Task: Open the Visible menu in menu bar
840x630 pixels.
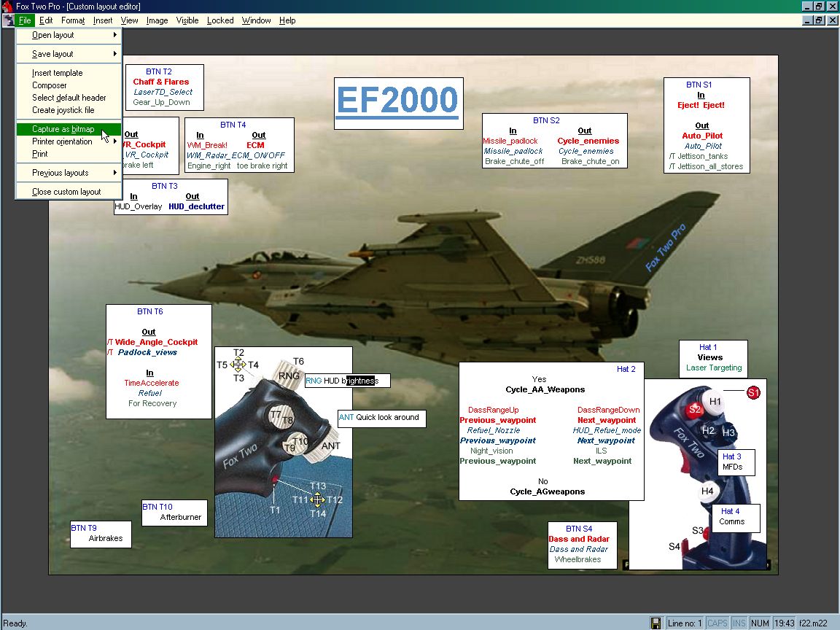Action: coord(187,20)
